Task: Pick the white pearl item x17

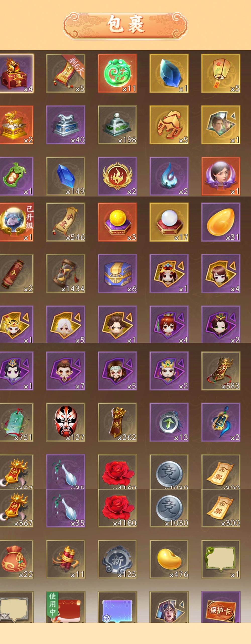Action: pyautogui.click(x=169, y=222)
